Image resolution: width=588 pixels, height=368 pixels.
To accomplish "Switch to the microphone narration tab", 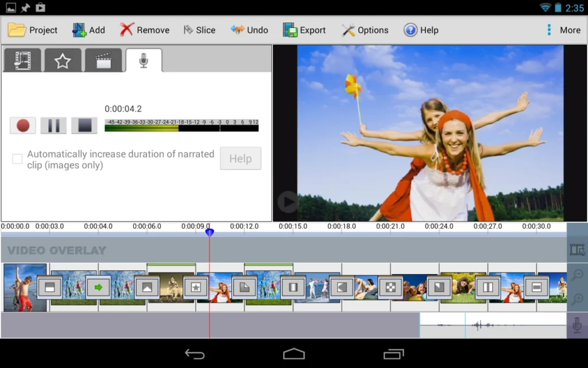I will click(144, 60).
